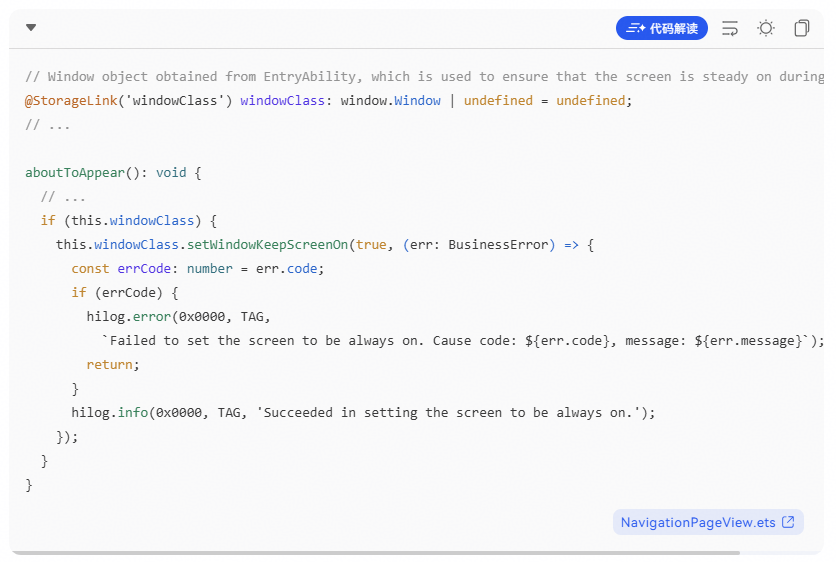Click the @StorageLink decorator text
This screenshot has width=836, height=562.
point(71,101)
